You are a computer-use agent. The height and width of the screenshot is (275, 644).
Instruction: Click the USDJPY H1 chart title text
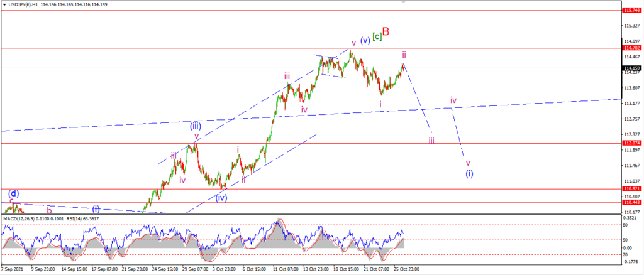24,4
